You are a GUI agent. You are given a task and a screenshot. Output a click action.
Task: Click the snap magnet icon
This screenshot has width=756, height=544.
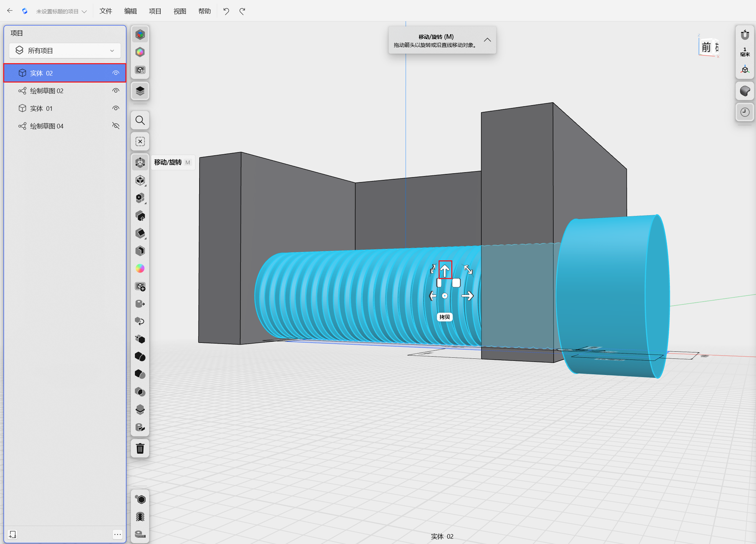pos(745,35)
